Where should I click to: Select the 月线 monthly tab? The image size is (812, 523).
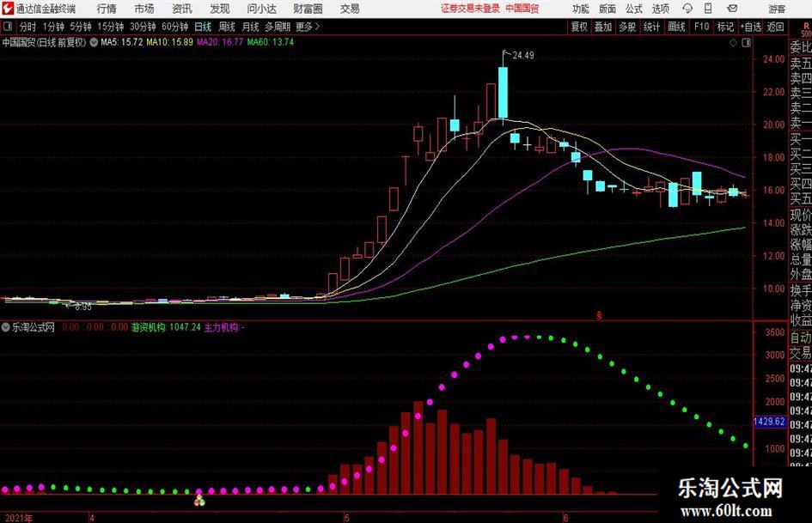250,27
